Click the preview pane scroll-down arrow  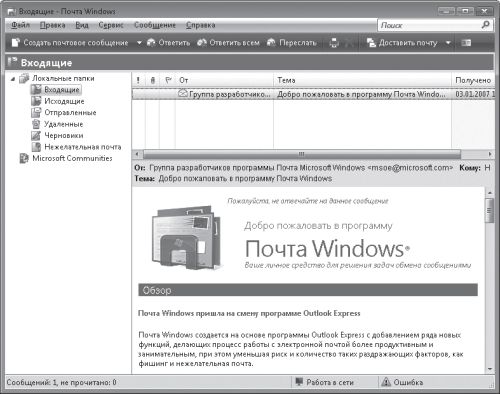(x=490, y=369)
